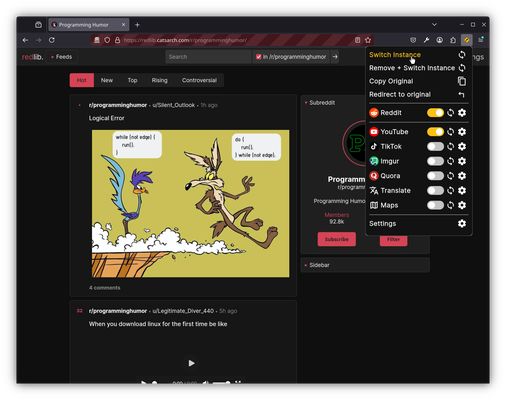Image resolution: width=506 pixels, height=400 pixels.
Task: Switch instance for Translate row
Action: click(x=450, y=191)
